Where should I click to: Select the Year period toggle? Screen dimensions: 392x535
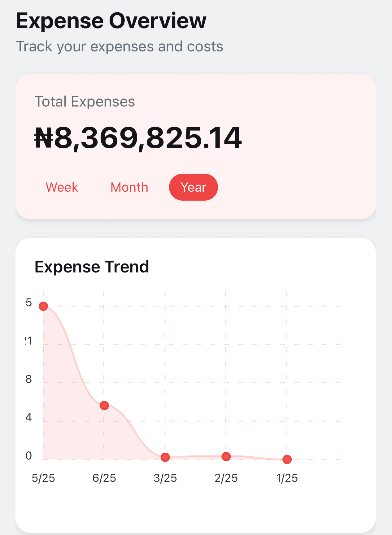(194, 187)
